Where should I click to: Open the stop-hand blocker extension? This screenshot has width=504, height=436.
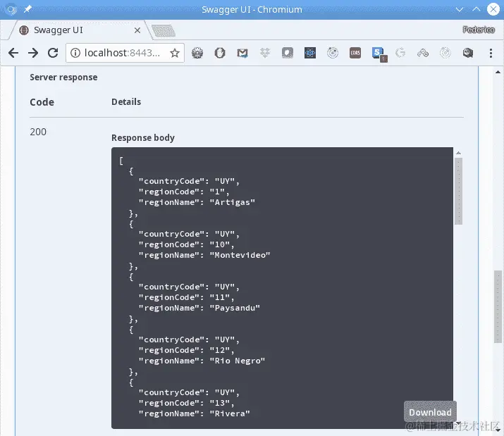pos(220,53)
